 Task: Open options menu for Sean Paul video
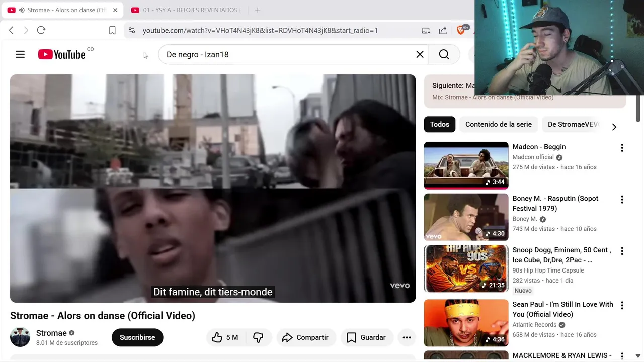622,305
